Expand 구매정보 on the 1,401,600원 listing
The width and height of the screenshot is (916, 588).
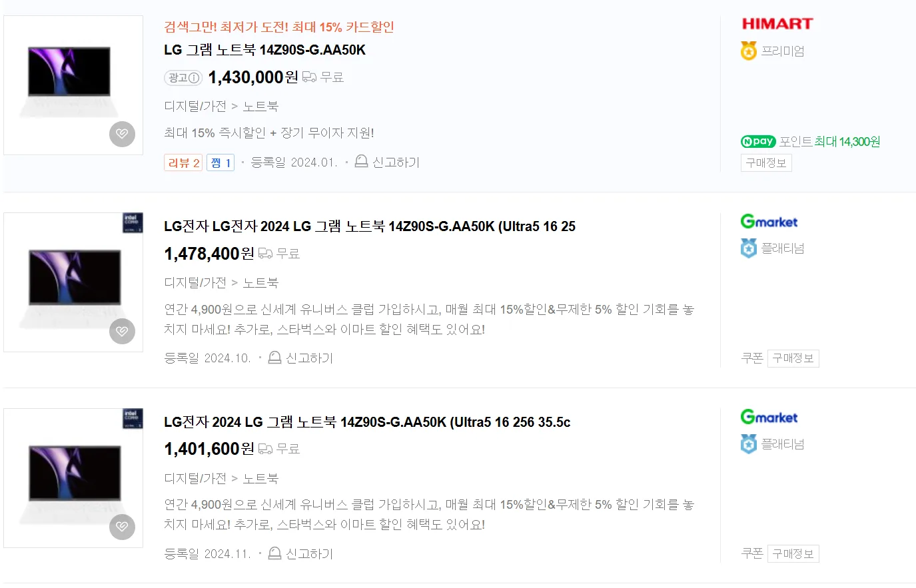click(x=793, y=554)
